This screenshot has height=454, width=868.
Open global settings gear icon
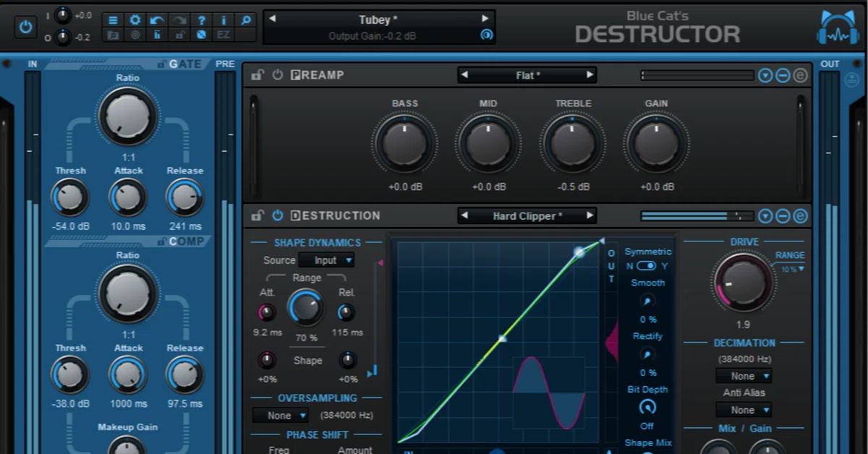135,20
